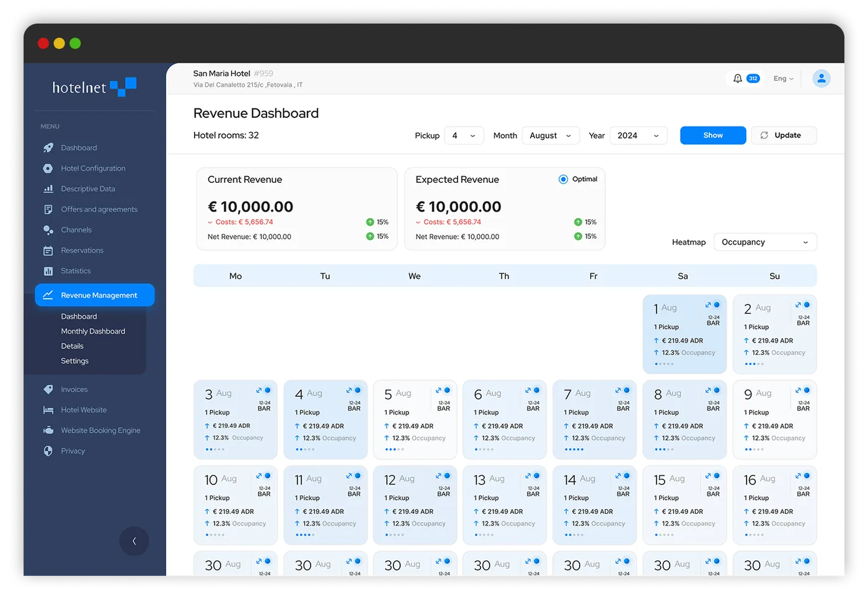
Task: Click pagination dots on 11 Aug card
Action: 305,535
